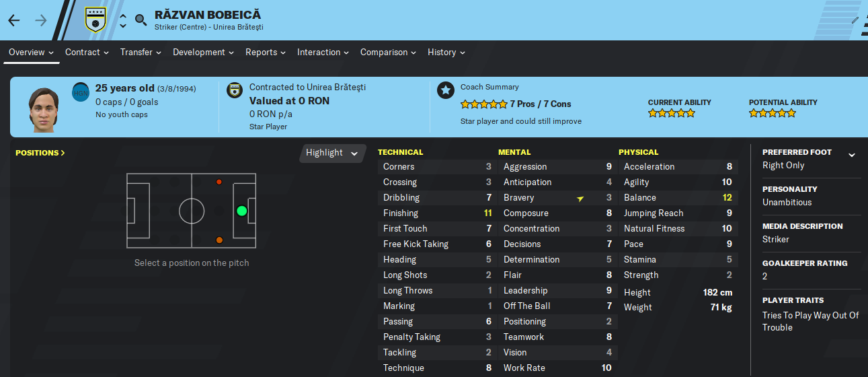Open the History menu
Image resolution: width=868 pixels, height=377 pixels.
446,52
